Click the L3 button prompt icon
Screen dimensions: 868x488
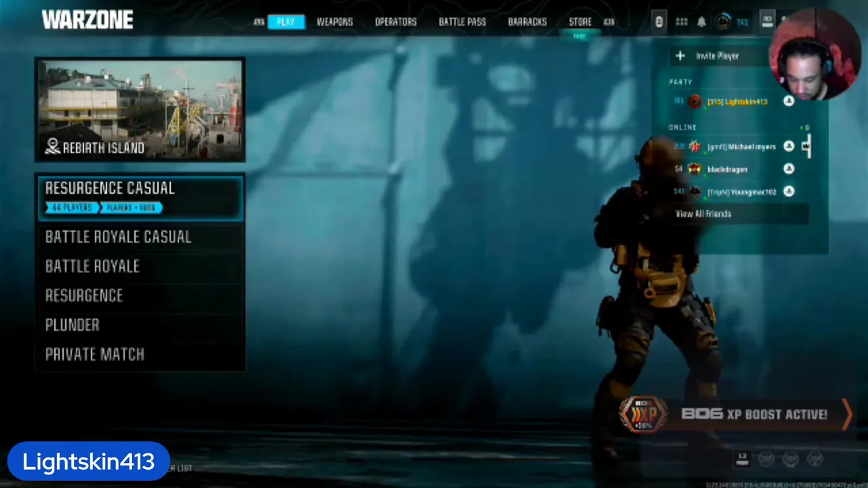point(742,459)
